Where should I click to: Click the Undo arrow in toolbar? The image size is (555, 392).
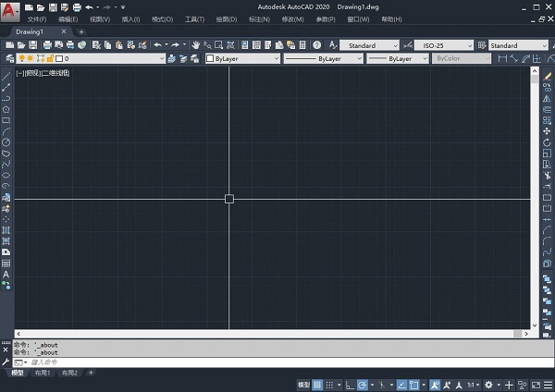coord(158,44)
